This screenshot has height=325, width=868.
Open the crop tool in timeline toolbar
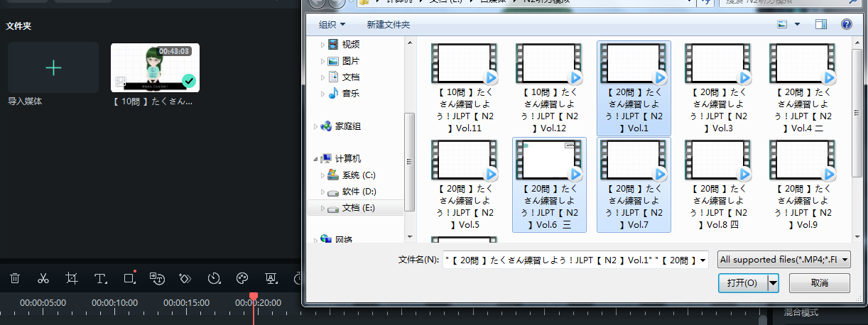(x=72, y=278)
